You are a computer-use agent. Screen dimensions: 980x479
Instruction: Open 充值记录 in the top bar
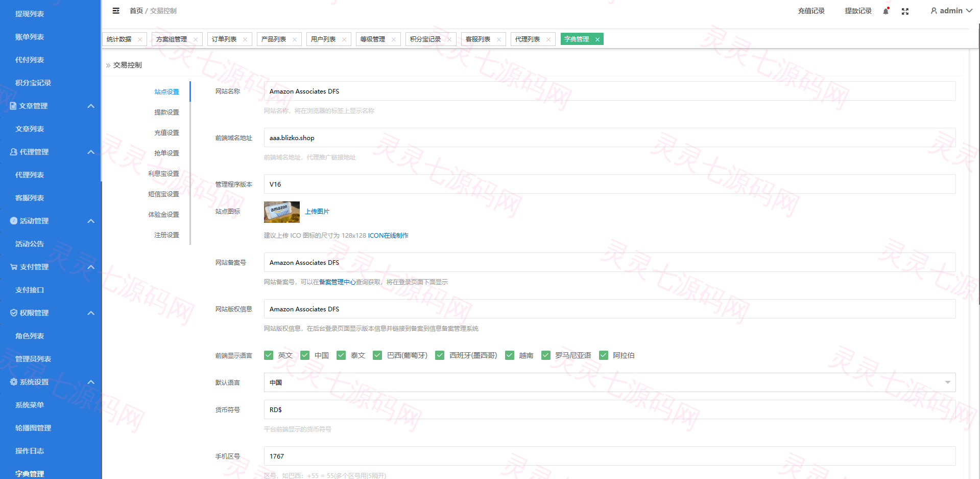[x=811, y=11]
